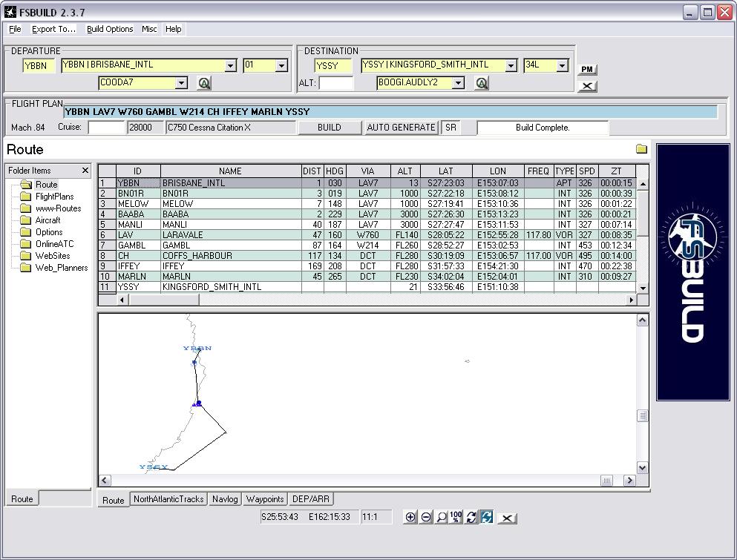Click the magnifier zoom-area map icon

point(442,517)
